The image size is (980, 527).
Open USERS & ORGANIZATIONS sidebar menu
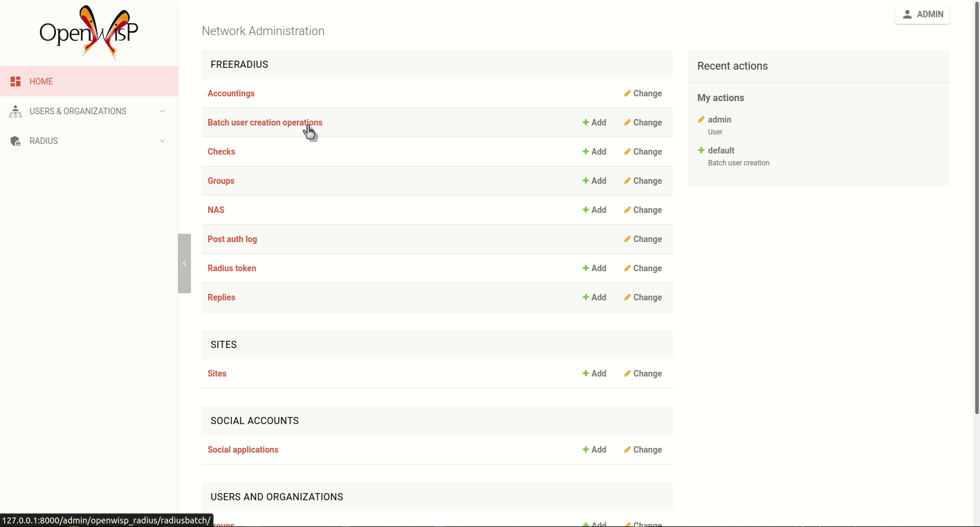89,111
